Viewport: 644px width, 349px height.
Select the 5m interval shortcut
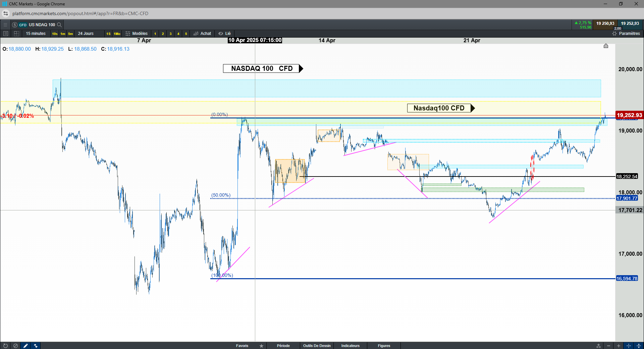pyautogui.click(x=70, y=34)
